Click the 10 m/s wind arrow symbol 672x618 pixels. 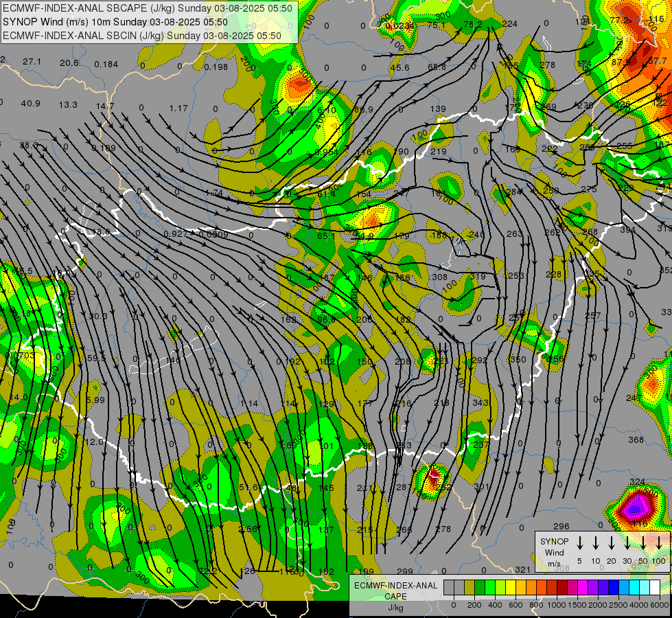point(595,543)
